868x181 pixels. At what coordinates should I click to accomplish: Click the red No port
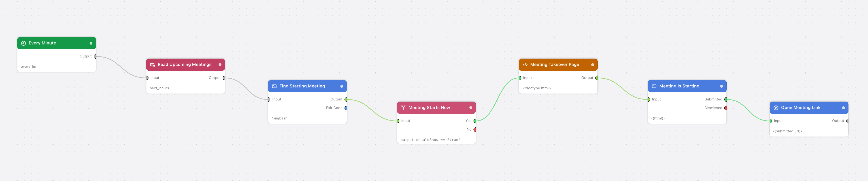click(475, 130)
